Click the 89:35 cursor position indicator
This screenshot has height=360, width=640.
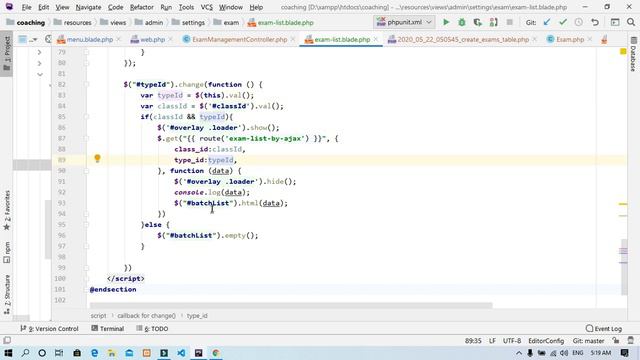point(473,341)
